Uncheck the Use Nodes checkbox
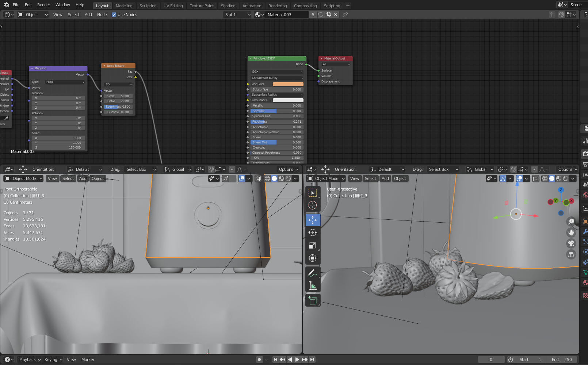This screenshot has height=365, width=588. click(114, 15)
